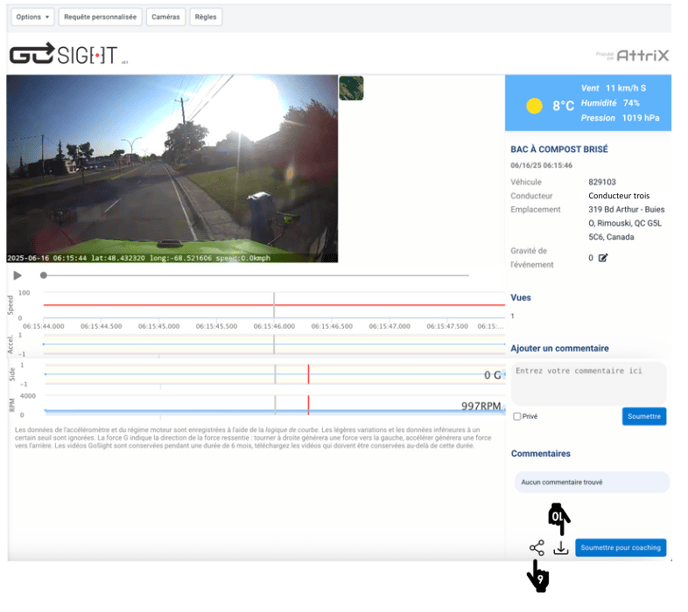Download the video clip
Screen dimensions: 688x612
pos(561,548)
